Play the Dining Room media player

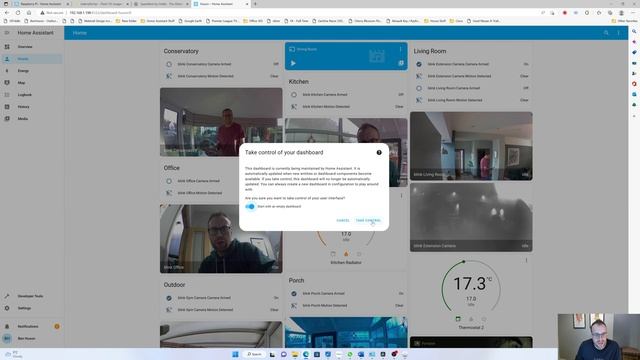[x=293, y=63]
